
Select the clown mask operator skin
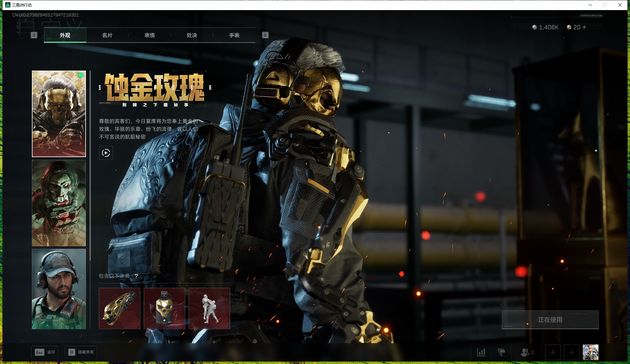coord(59,203)
